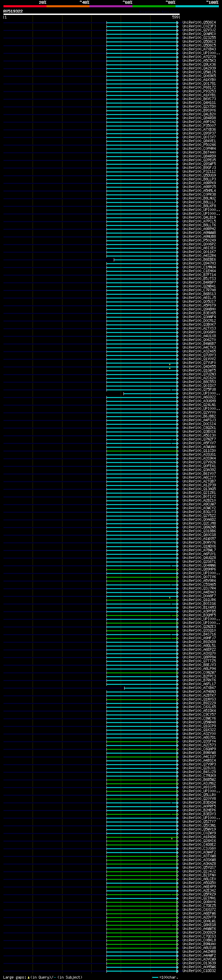Select UniRef100_C1MNU4 entry
Screen dimensions: 222x980
pos(199,267)
